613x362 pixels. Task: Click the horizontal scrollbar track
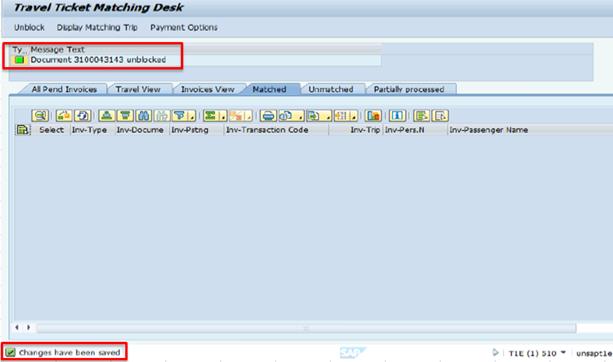306,328
